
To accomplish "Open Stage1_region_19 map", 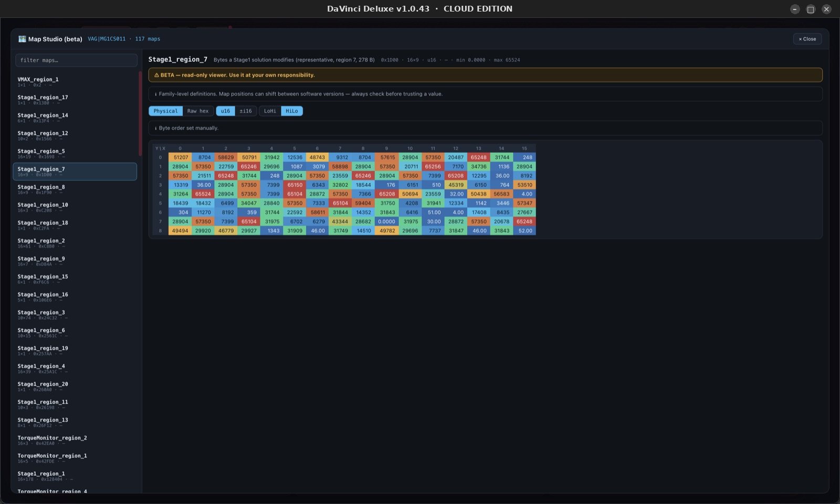I will (x=75, y=350).
